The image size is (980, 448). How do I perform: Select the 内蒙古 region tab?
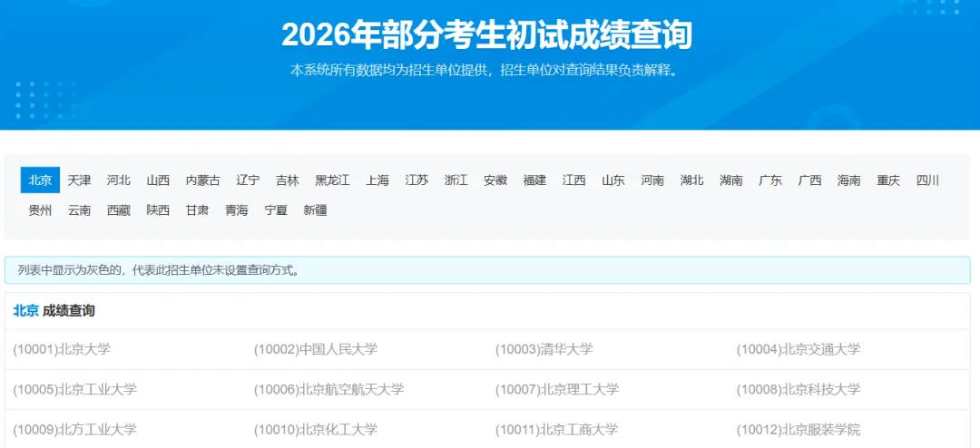[203, 180]
